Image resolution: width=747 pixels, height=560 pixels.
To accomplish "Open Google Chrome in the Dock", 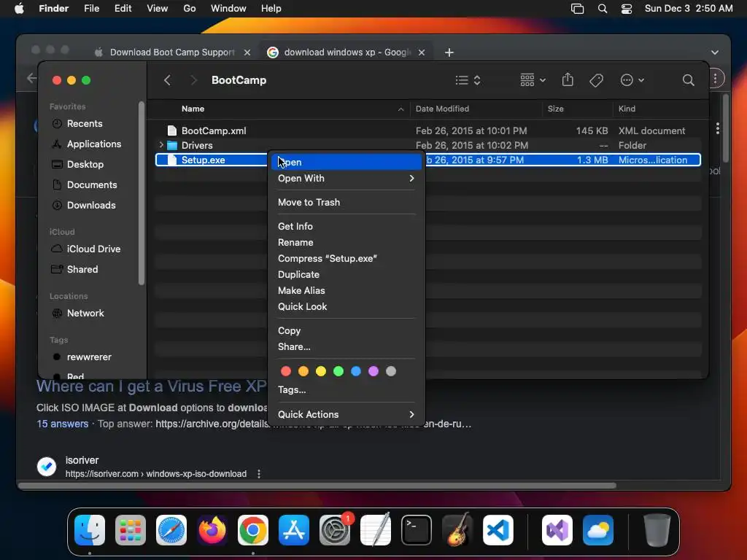I will [x=253, y=530].
